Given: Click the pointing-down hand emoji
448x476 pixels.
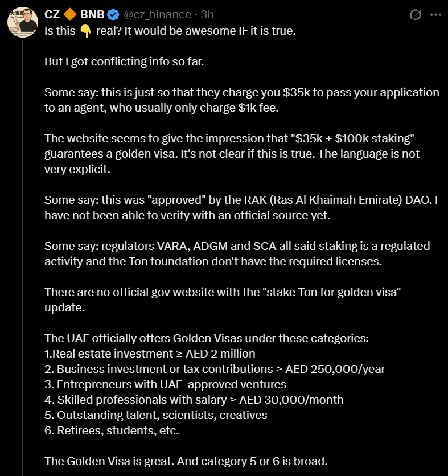Looking at the screenshot, I should 85,31.
